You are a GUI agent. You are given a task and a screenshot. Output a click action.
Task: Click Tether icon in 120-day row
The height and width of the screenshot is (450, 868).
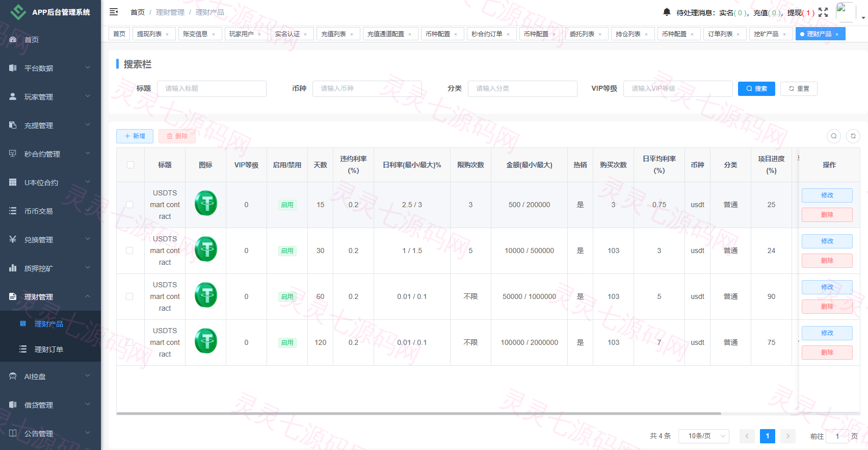(206, 341)
